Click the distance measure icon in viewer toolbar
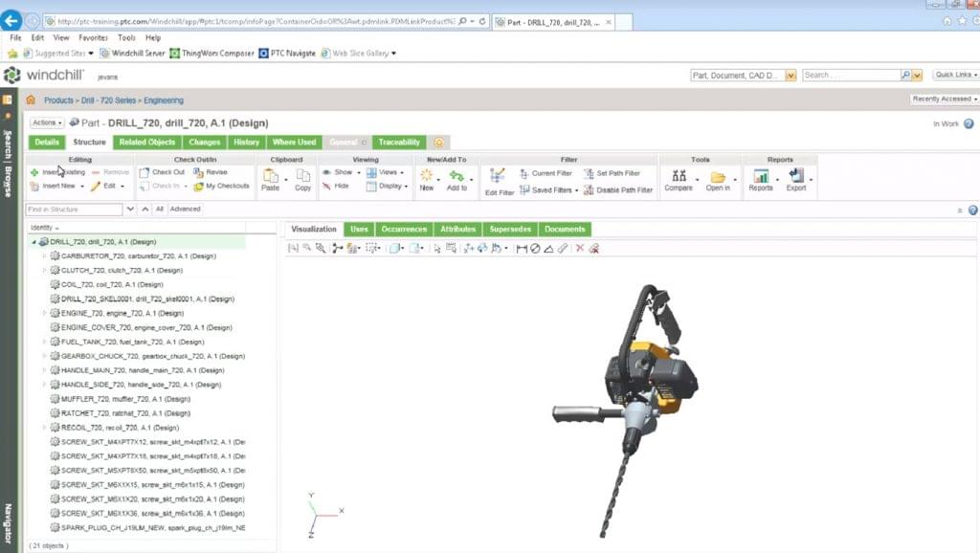 [x=522, y=249]
